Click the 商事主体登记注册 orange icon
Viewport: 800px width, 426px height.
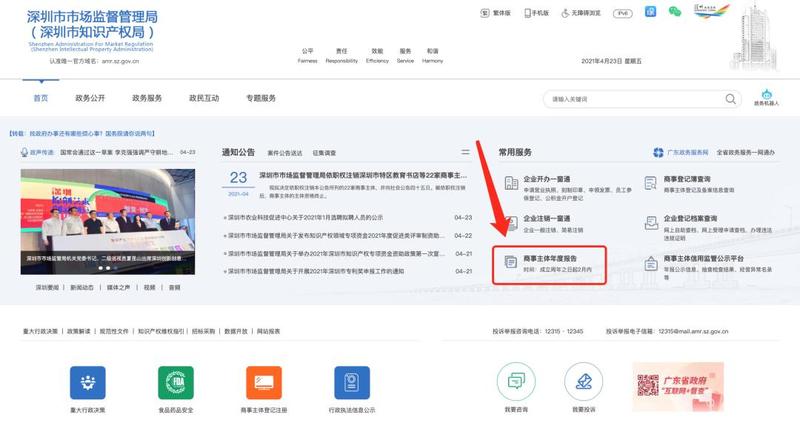(264, 383)
